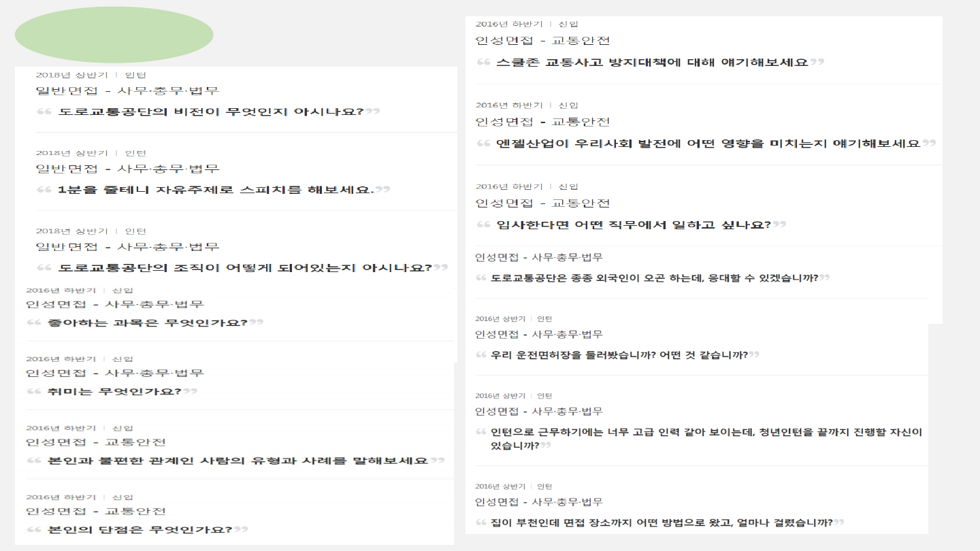Click question about 도로교통공단의 조직

coord(245,268)
